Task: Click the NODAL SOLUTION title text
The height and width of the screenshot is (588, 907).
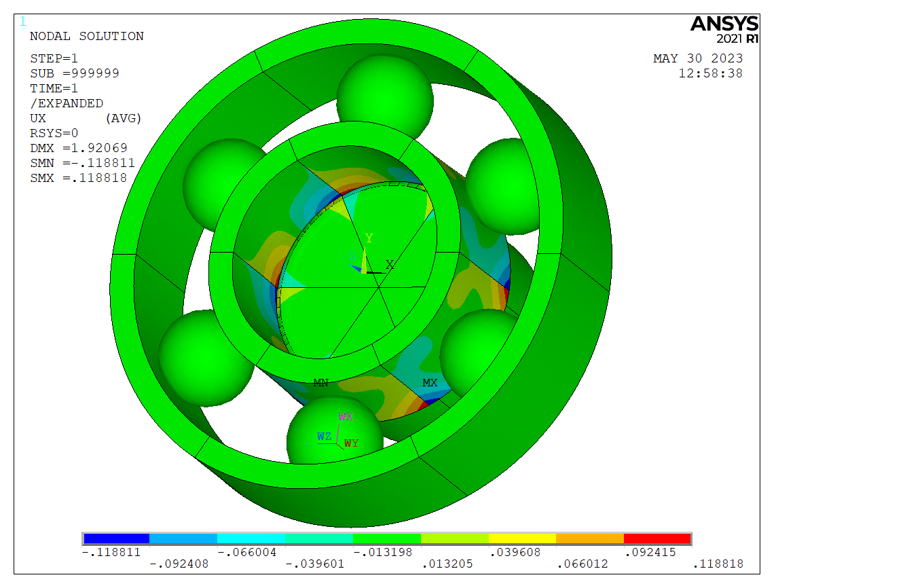Action: pyautogui.click(x=87, y=37)
